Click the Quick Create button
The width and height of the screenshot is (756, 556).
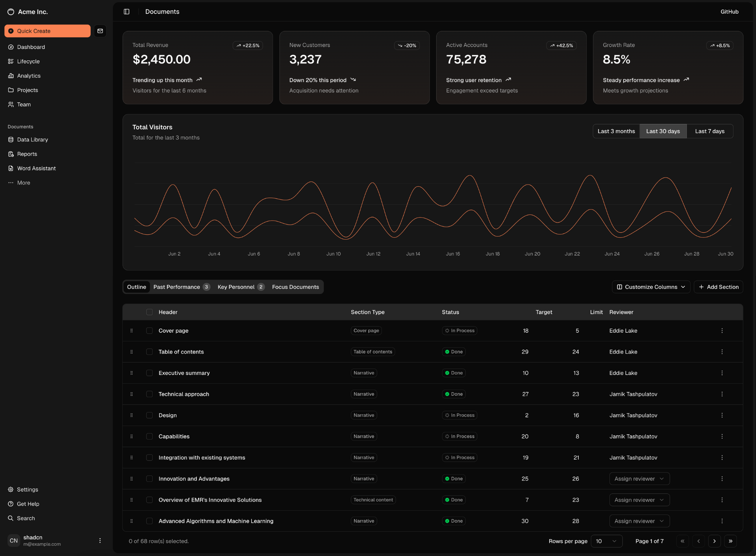(47, 31)
